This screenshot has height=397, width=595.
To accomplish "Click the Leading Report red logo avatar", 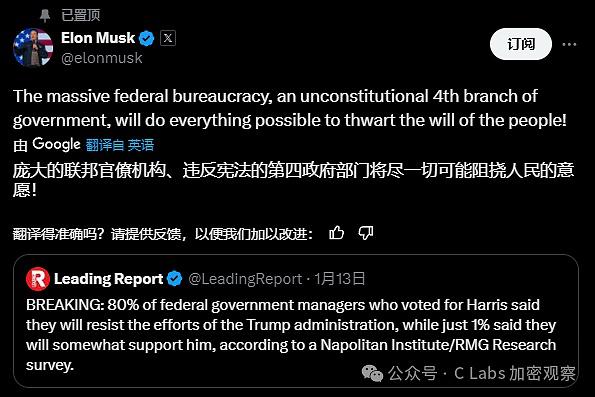I will [38, 279].
